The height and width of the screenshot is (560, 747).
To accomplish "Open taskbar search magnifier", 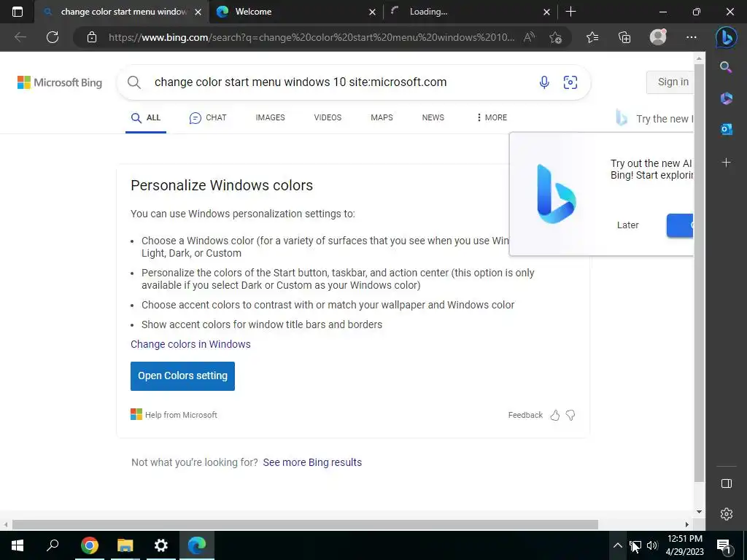I will [x=53, y=545].
